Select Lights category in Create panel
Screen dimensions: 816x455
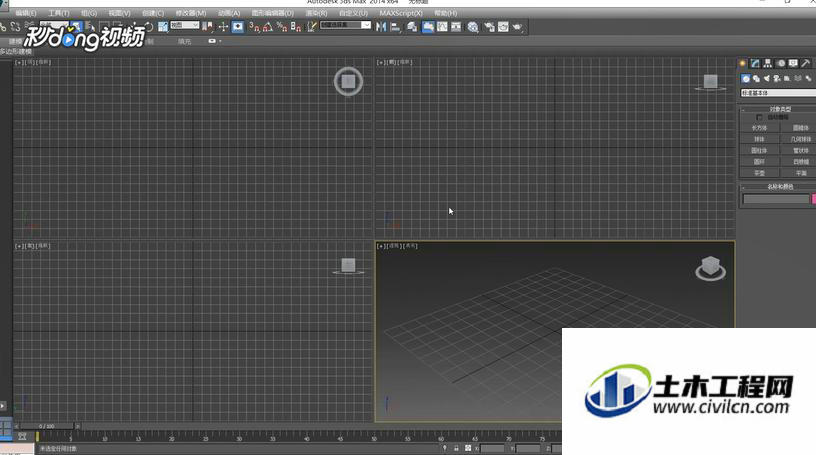[x=767, y=79]
